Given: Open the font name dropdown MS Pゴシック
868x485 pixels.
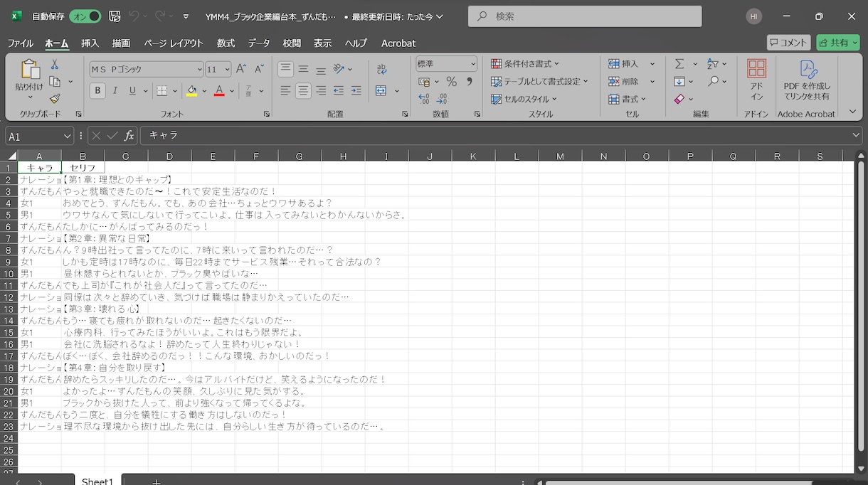Looking at the screenshot, I should (x=200, y=69).
